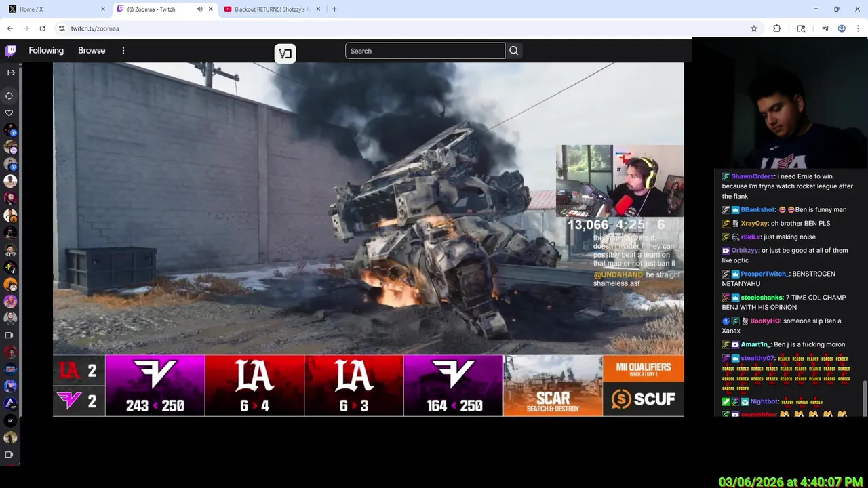Close the Zoomaa - Twitch tab
868x488 pixels.
point(211,9)
